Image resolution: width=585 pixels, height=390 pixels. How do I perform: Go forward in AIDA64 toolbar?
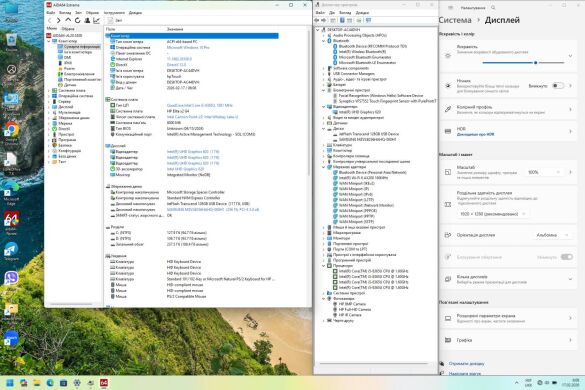pos(59,21)
